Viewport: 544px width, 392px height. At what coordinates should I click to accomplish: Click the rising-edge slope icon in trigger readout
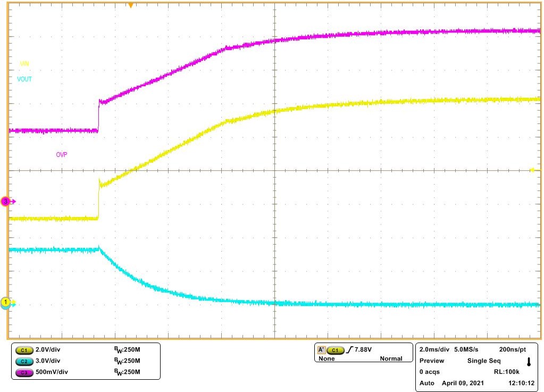[x=350, y=349]
